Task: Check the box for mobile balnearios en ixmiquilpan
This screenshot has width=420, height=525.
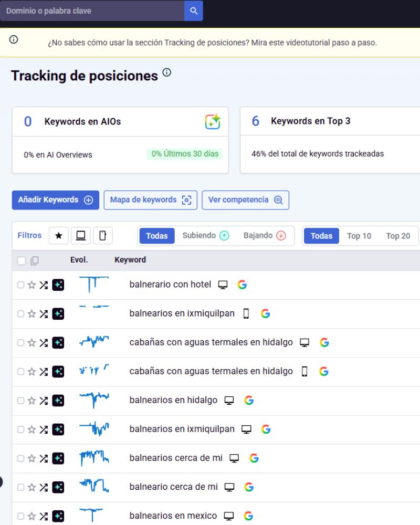Action: pyautogui.click(x=21, y=314)
